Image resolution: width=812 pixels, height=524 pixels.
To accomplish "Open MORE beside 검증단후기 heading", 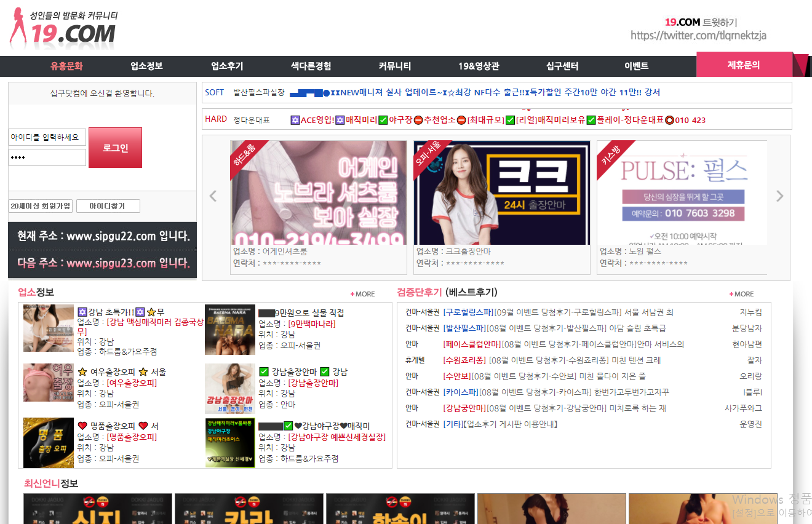I will click(x=741, y=294).
